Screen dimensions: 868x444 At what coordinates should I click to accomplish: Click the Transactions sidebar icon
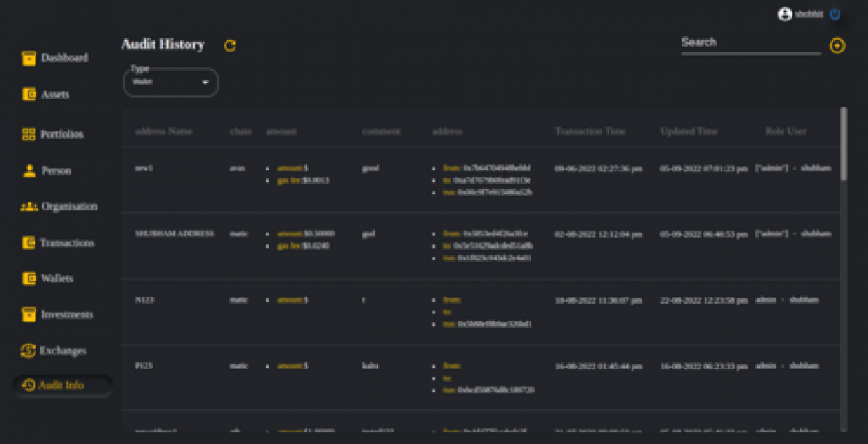tap(28, 242)
